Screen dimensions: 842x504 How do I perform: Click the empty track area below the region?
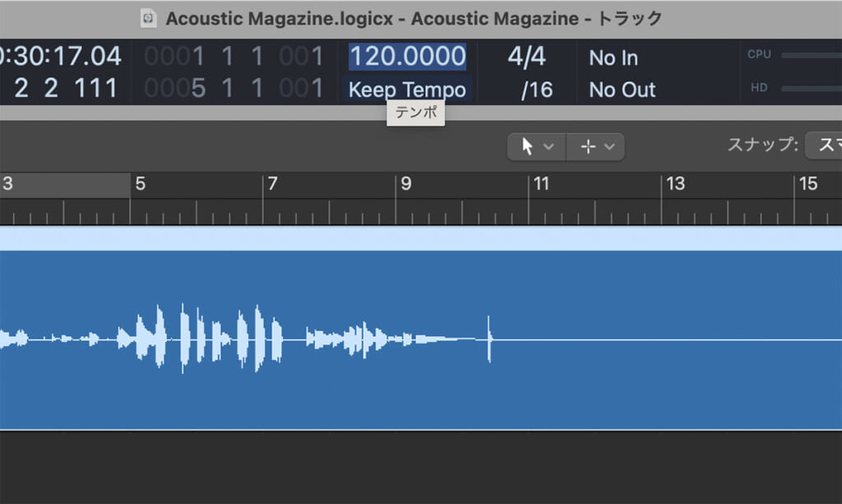click(x=411, y=467)
